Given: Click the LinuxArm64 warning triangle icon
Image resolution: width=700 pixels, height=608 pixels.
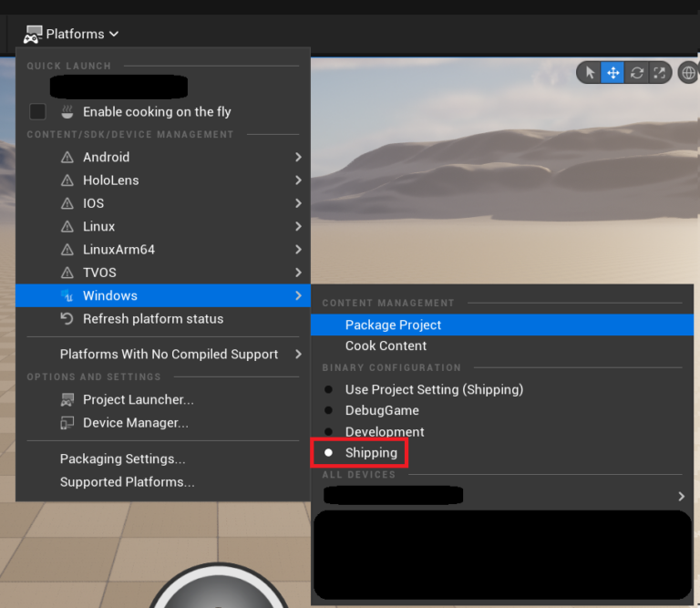Looking at the screenshot, I should (x=67, y=250).
